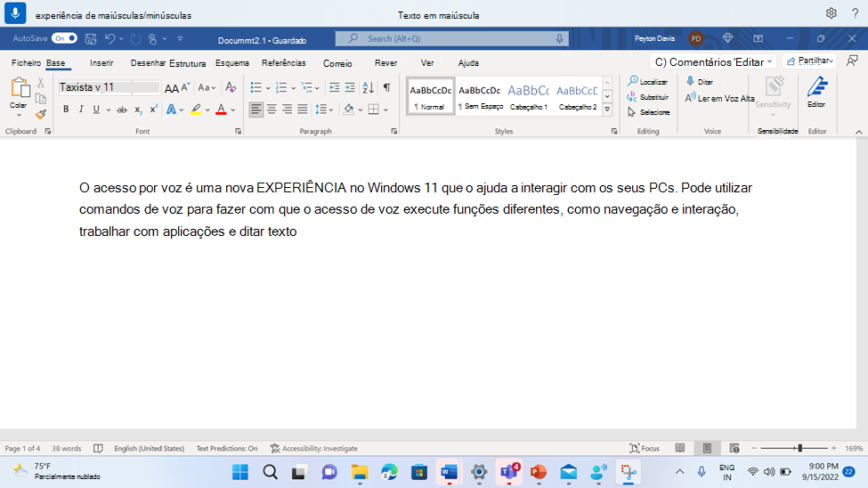The width and height of the screenshot is (868, 488).
Task: Click the Colar paste button
Action: pyautogui.click(x=19, y=96)
